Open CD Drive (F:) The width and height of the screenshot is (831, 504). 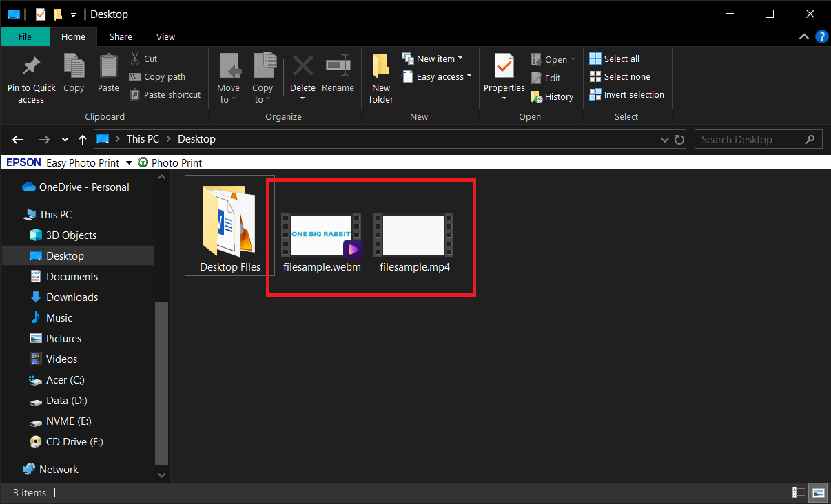[x=74, y=442]
